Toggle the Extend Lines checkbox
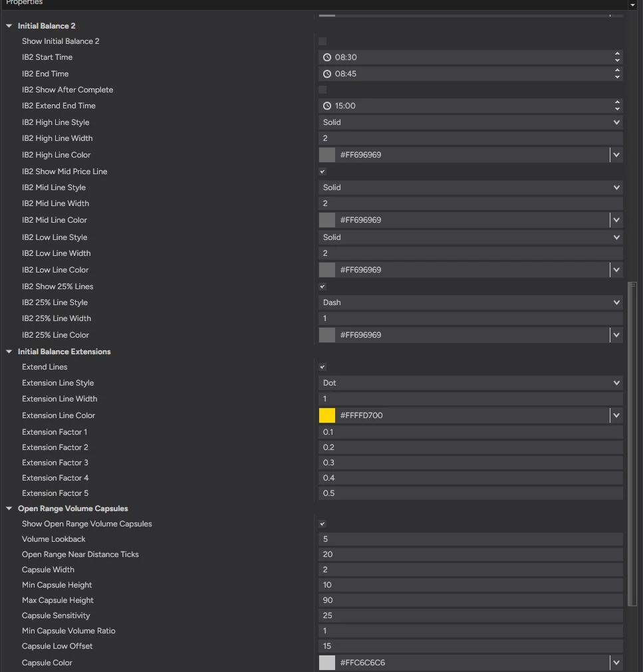 tap(322, 367)
